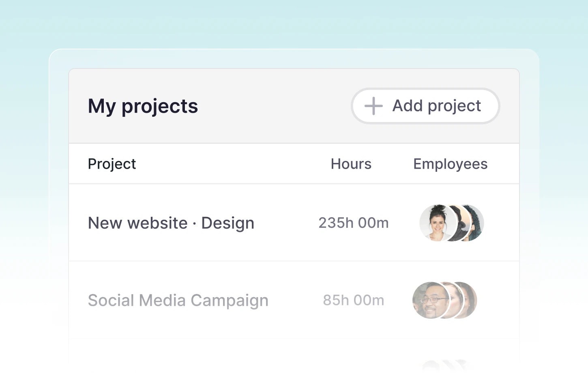Screen dimensions: 588x373
Task: Click the Employees column header
Action: click(x=450, y=164)
